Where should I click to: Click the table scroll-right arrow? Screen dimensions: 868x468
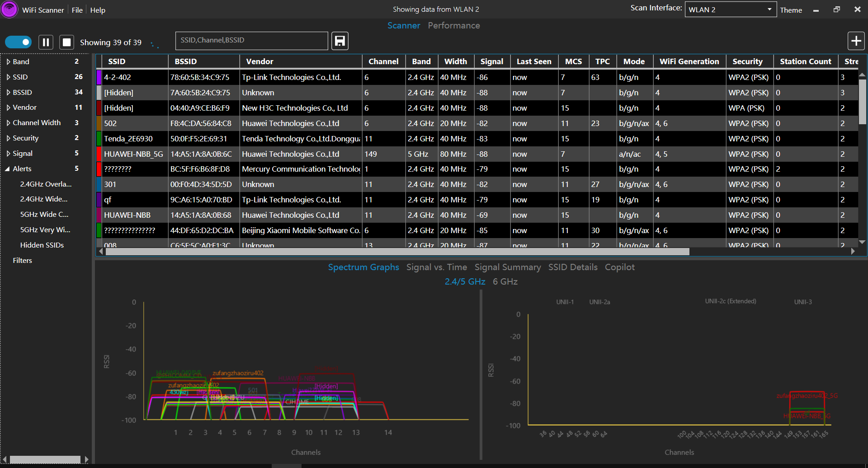[x=853, y=252]
